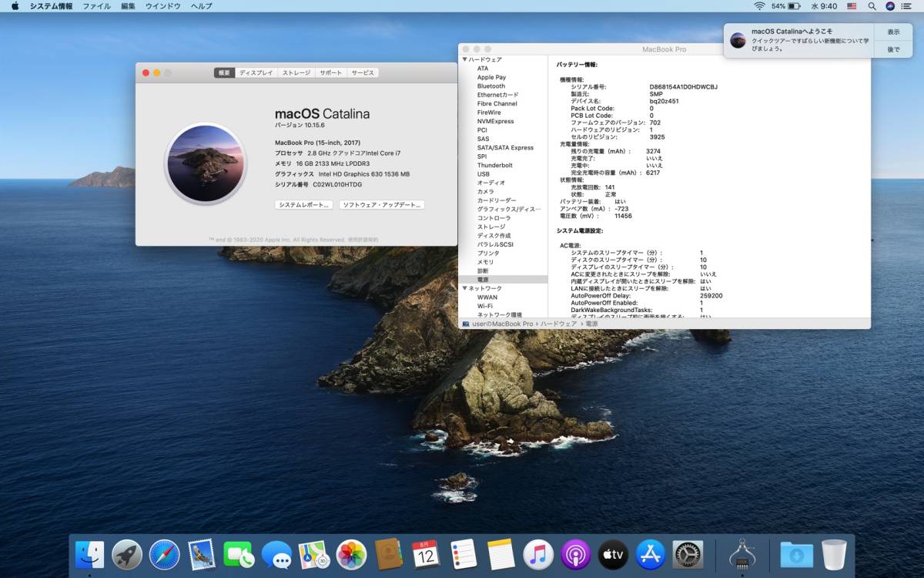Image resolution: width=924 pixels, height=578 pixels.
Task: Open the システム情報 menu
Action: tap(51, 6)
